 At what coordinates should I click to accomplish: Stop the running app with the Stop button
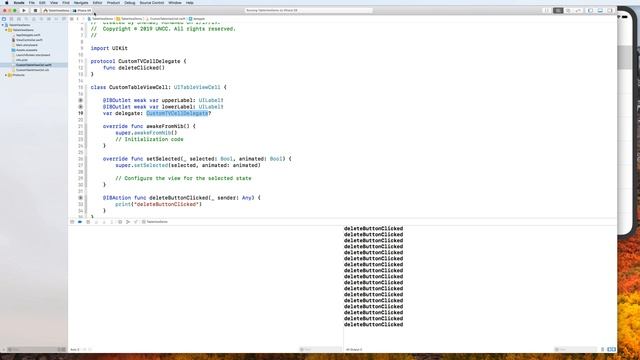tap(35, 10)
